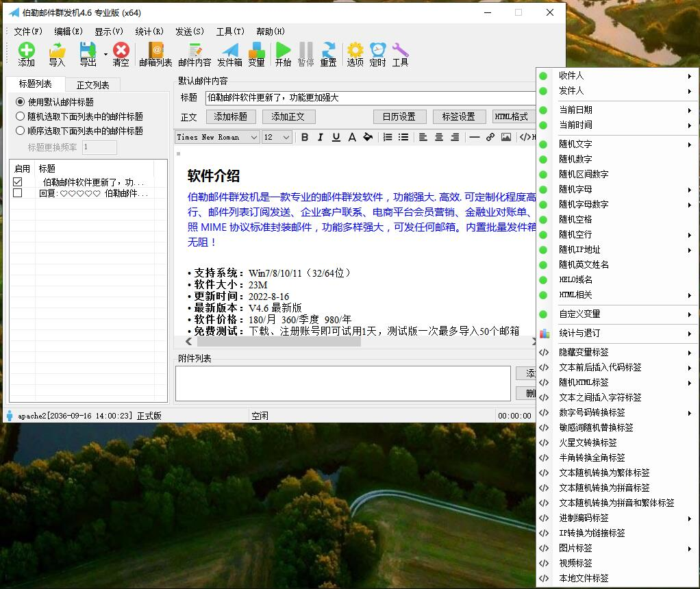Click into the 标题 subject input field
The height and width of the screenshot is (589, 700).
[x=371, y=98]
